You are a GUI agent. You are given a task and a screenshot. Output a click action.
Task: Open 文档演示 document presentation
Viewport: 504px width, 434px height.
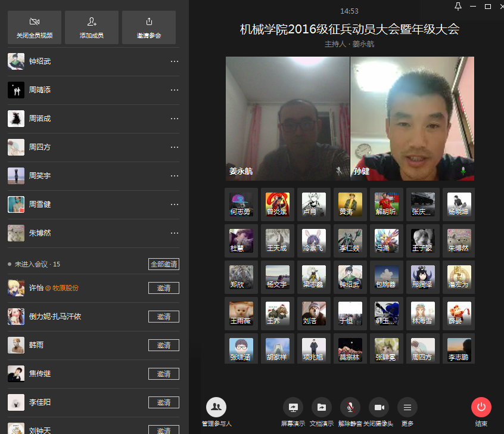321,407
